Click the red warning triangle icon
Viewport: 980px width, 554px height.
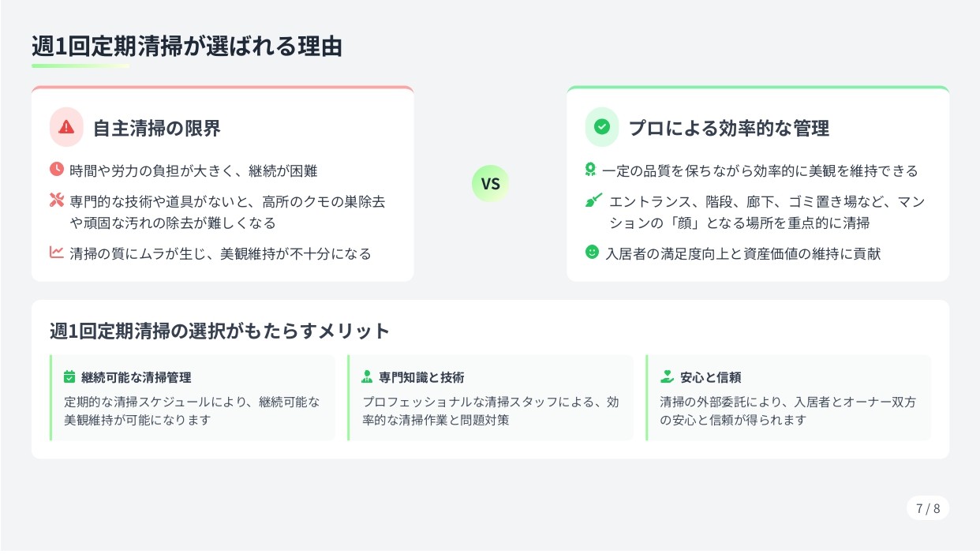(66, 127)
